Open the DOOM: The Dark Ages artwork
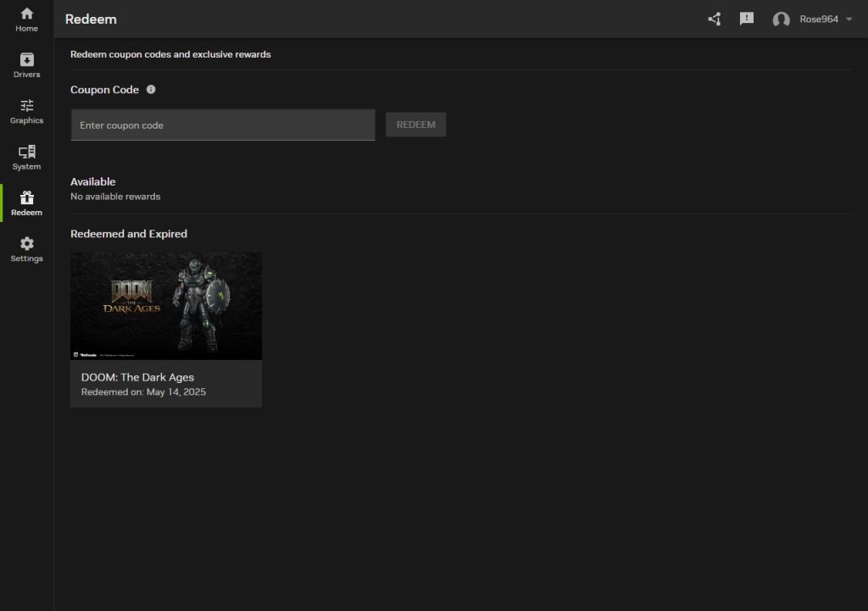Image resolution: width=868 pixels, height=611 pixels. (x=166, y=306)
